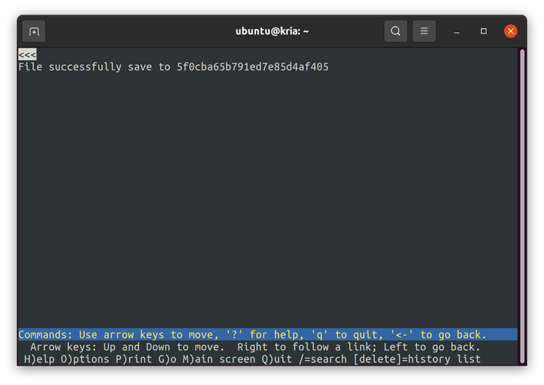
Task: Click the vertical scrollbar on the right
Action: pos(522,206)
